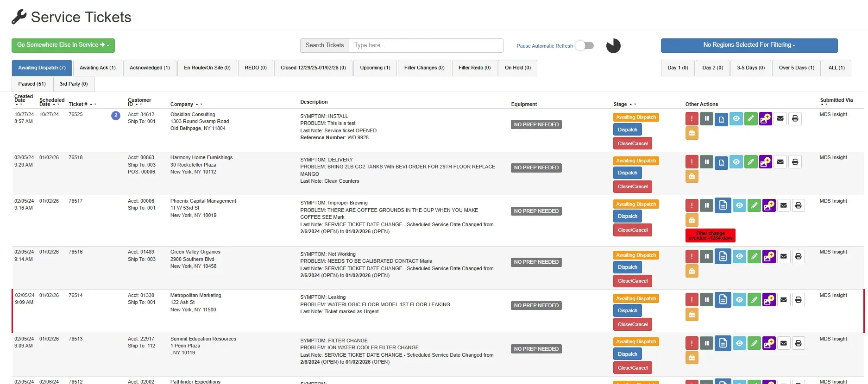
Task: Focus the Type here search field
Action: click(426, 45)
